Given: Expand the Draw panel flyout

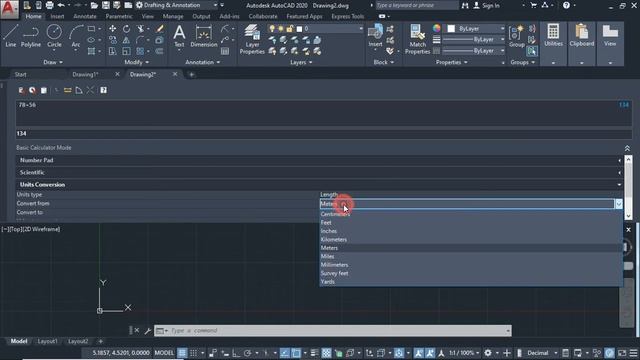Looking at the screenshot, I should click(x=53, y=62).
